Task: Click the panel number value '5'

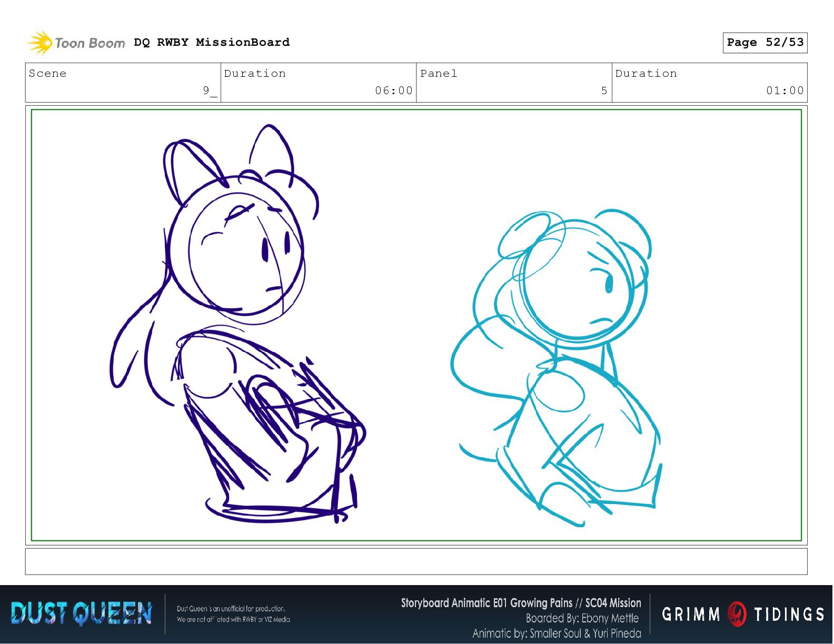Action: 604,90
